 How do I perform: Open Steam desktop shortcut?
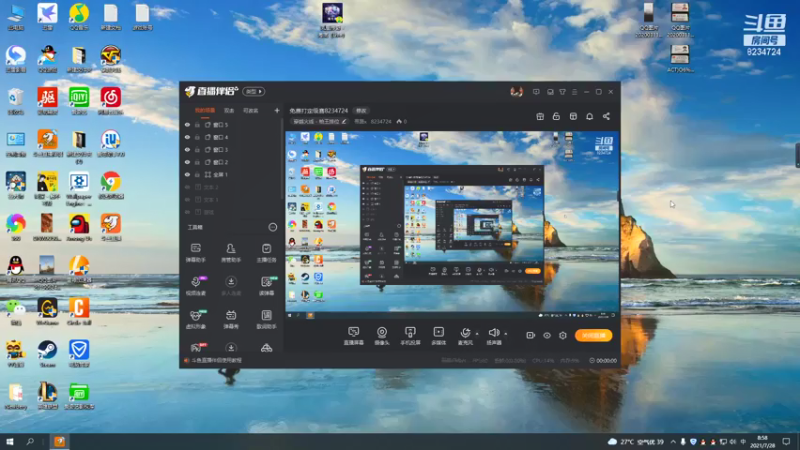click(x=47, y=353)
